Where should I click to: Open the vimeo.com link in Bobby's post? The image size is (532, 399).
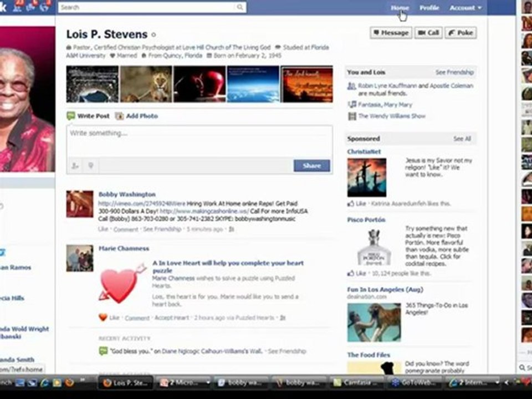point(142,203)
